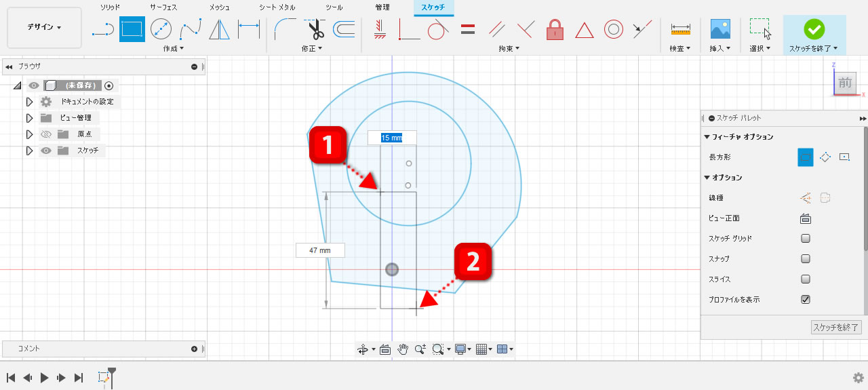Click the zoom tool in the navigation bar

click(420, 349)
